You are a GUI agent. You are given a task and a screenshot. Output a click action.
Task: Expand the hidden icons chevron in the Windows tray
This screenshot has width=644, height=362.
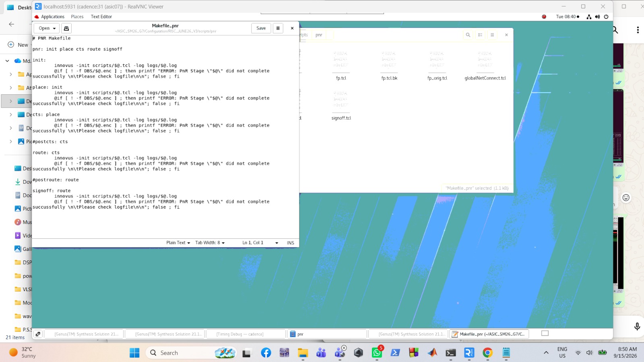[546, 353]
